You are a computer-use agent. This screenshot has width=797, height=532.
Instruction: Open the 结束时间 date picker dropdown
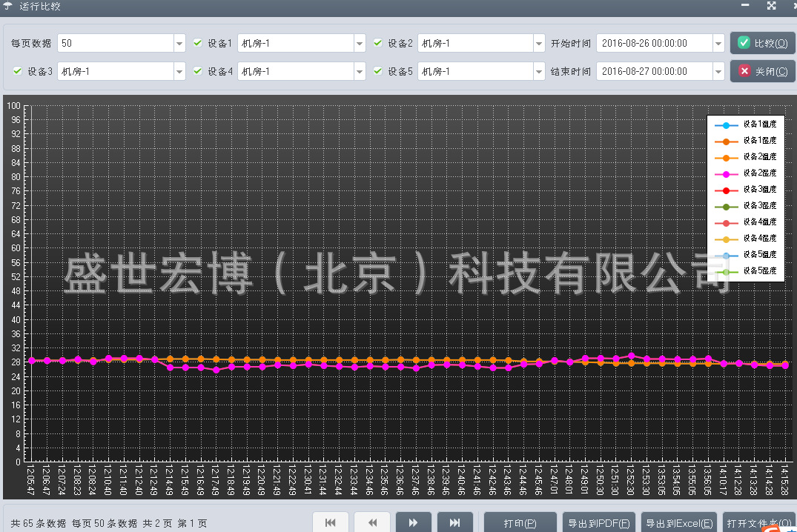pyautogui.click(x=718, y=71)
